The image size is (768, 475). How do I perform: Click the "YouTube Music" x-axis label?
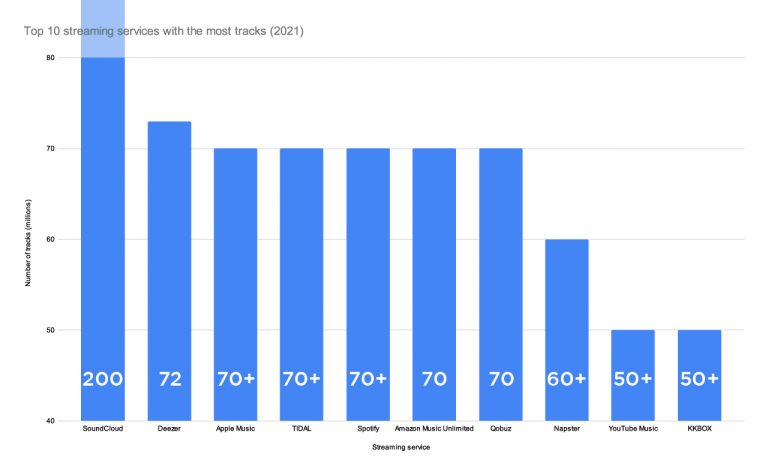(633, 428)
